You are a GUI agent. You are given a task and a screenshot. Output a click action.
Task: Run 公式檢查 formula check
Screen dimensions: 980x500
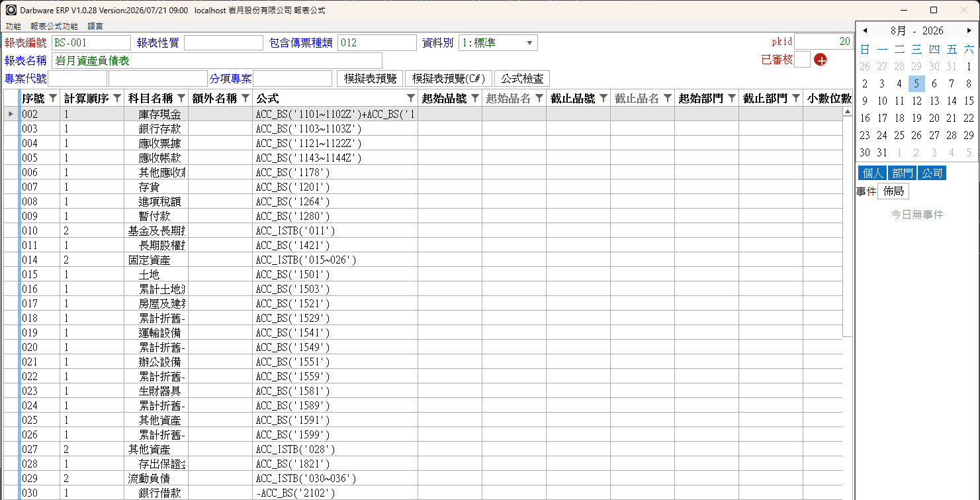[x=522, y=78]
